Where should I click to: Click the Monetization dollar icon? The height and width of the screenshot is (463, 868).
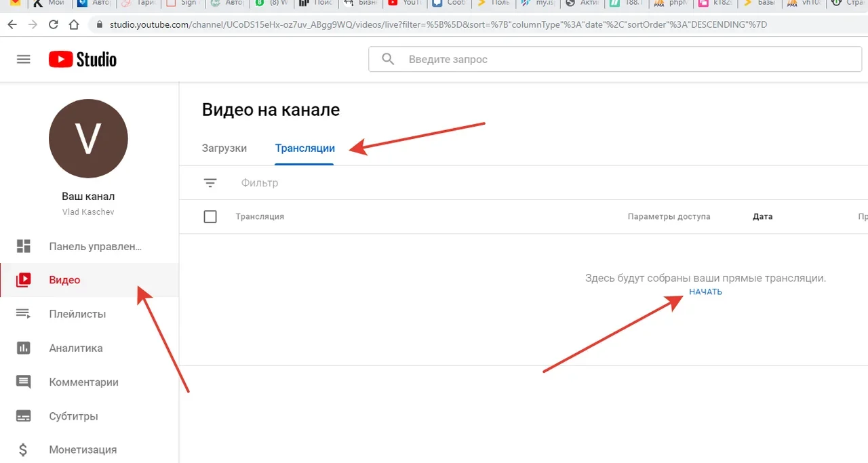click(24, 449)
